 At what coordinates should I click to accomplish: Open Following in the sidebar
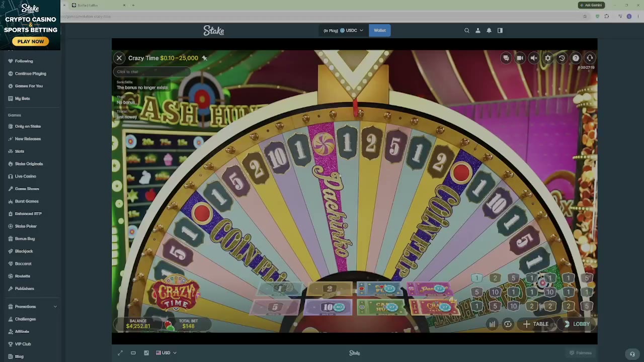coord(24,61)
